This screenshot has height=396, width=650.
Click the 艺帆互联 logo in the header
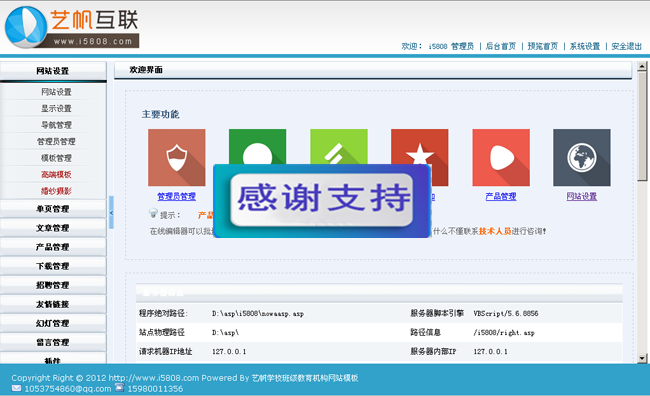coord(72,27)
